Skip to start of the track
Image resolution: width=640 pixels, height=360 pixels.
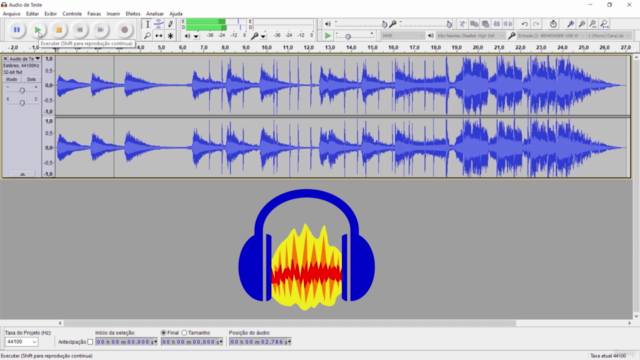[x=80, y=30]
